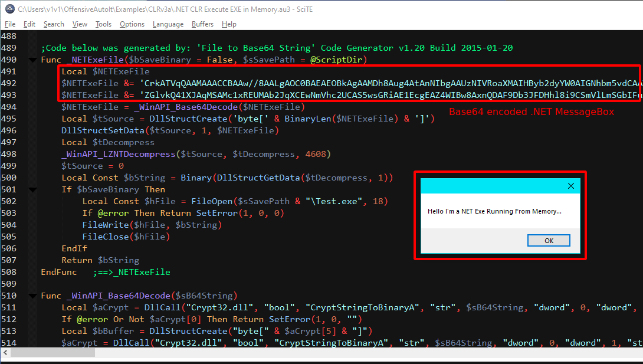Collapse the If $bSaveBinary fold at line 501
The height and width of the screenshot is (364, 643).
tap(33, 190)
